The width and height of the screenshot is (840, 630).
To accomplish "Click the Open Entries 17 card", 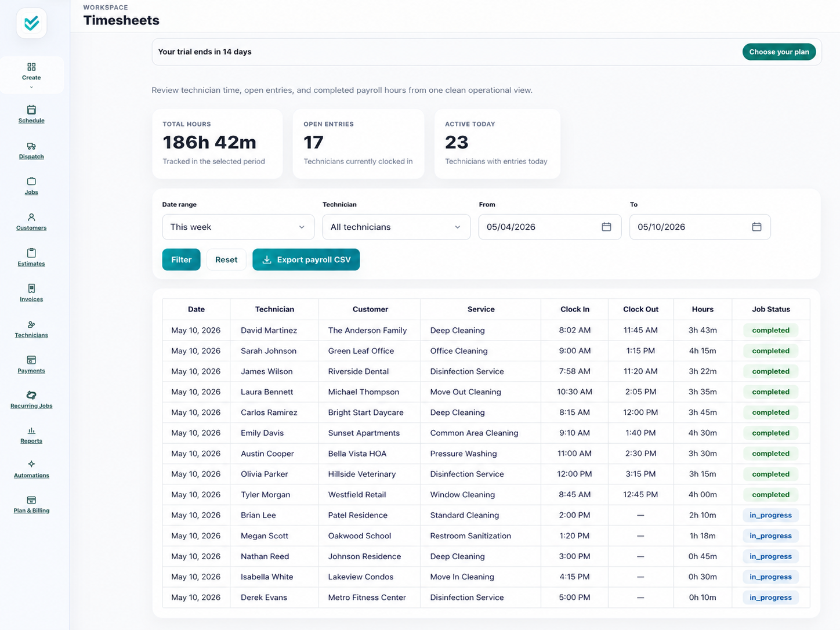I will coord(359,144).
